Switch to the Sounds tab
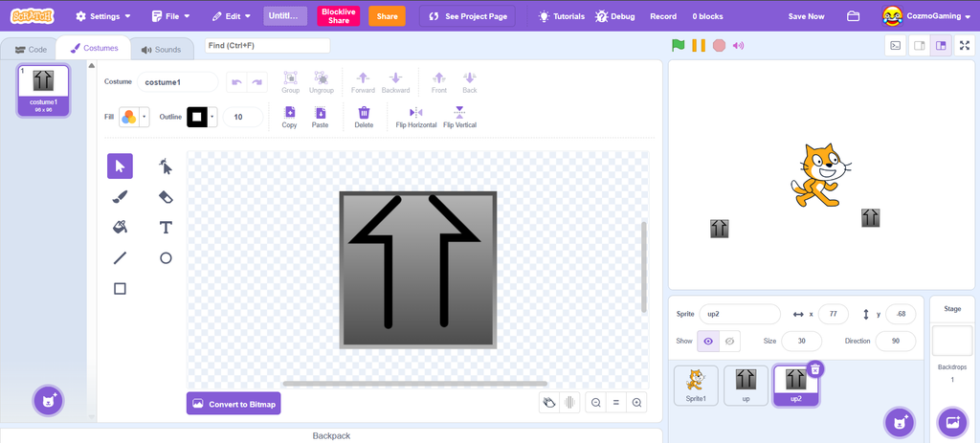 point(161,50)
